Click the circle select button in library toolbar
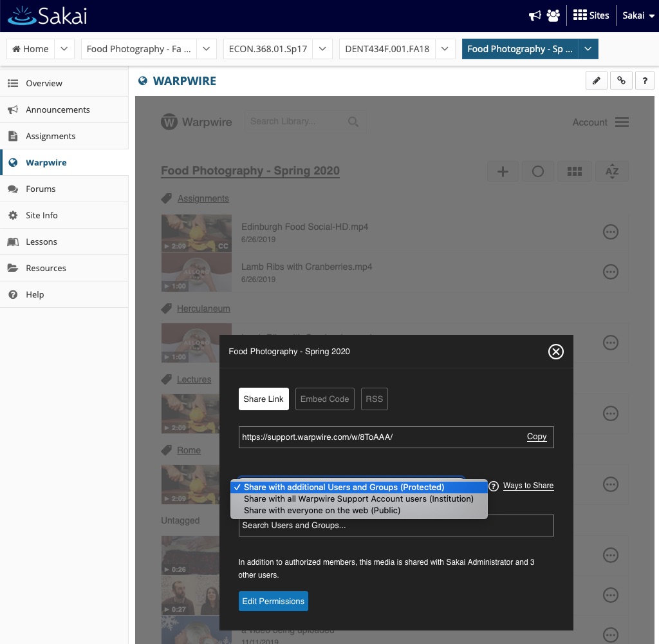659x644 pixels. click(538, 171)
